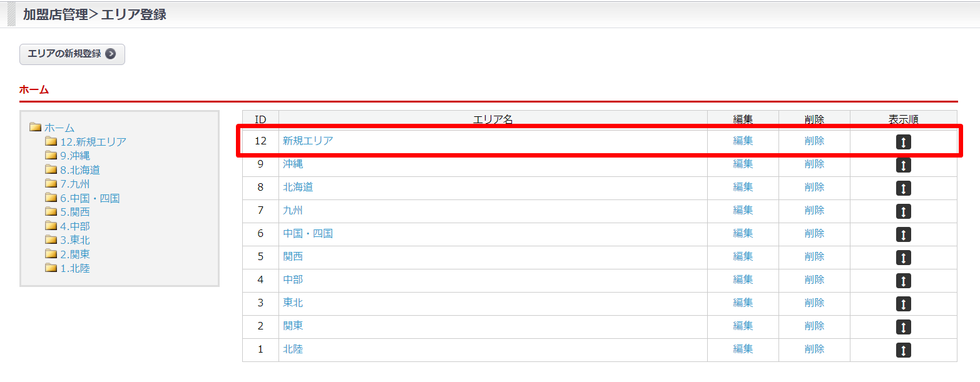
Task: Open the エリアの新規登録 button
Action: pos(72,54)
